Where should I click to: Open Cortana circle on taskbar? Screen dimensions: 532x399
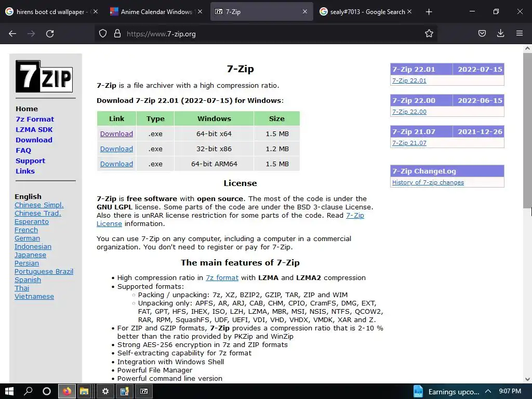47,391
